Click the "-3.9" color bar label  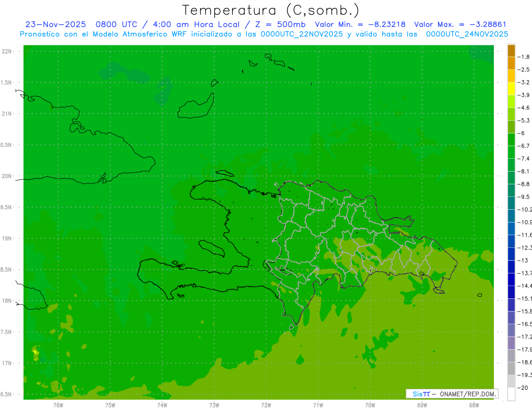click(524, 95)
